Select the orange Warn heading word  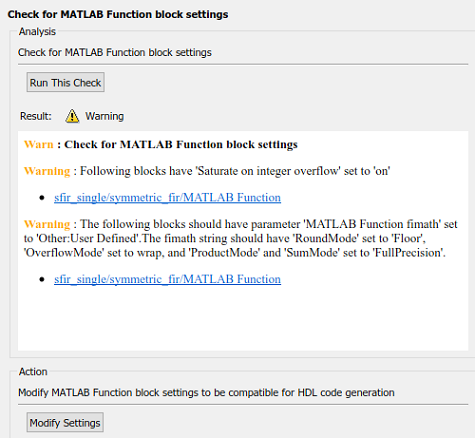click(39, 144)
